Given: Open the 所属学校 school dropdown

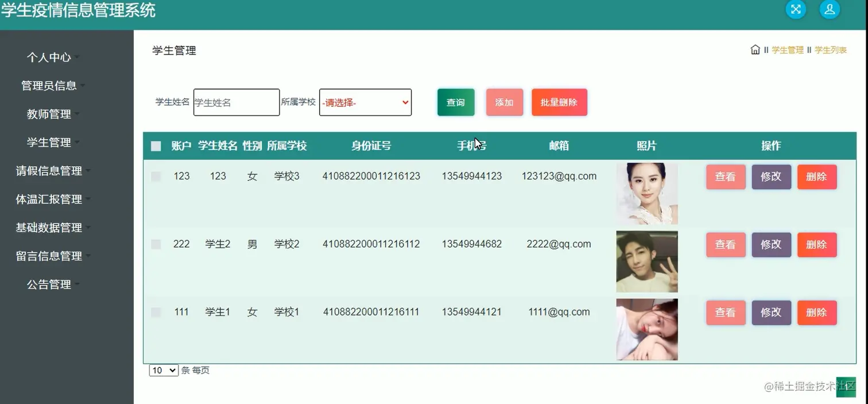Looking at the screenshot, I should click(x=365, y=102).
